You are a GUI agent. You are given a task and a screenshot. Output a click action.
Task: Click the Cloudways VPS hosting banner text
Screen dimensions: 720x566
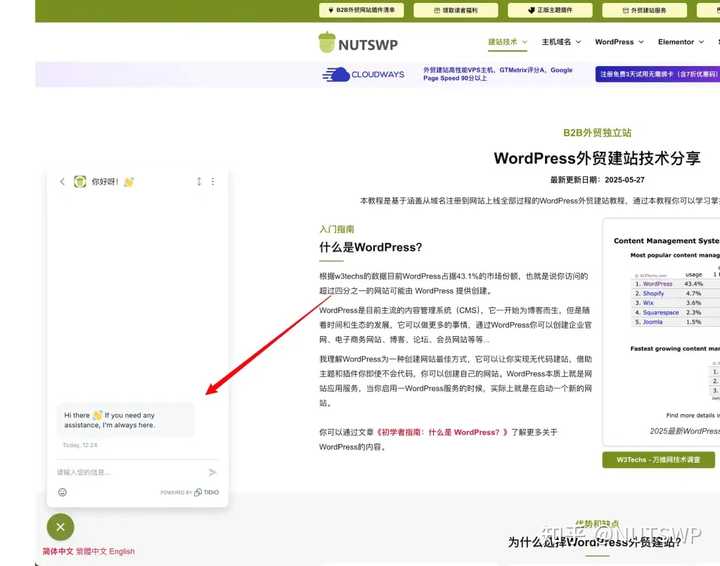[498, 74]
